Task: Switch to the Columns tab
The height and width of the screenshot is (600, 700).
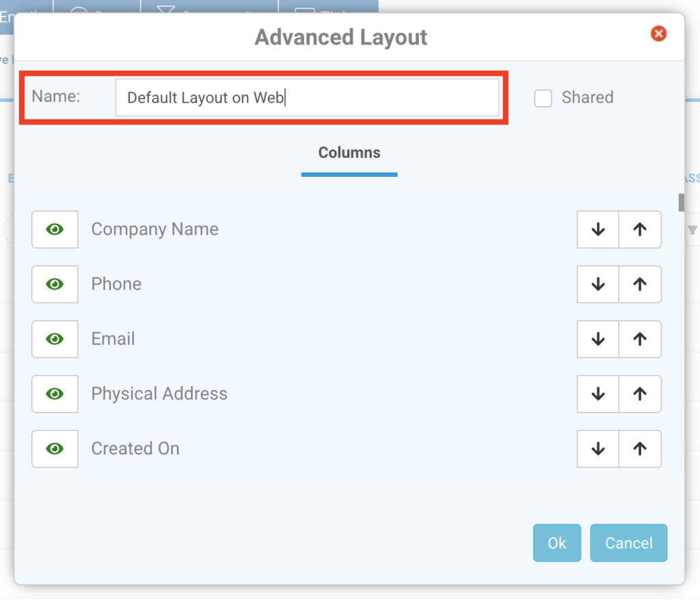Action: coord(349,152)
